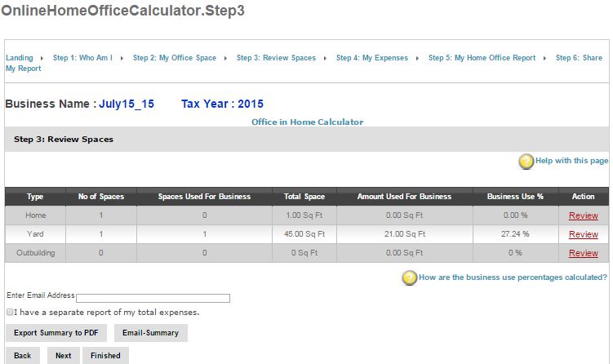Screen dimensions: 613x364
Task: Click Review link in the Outbuilding row
Action: pyautogui.click(x=584, y=253)
